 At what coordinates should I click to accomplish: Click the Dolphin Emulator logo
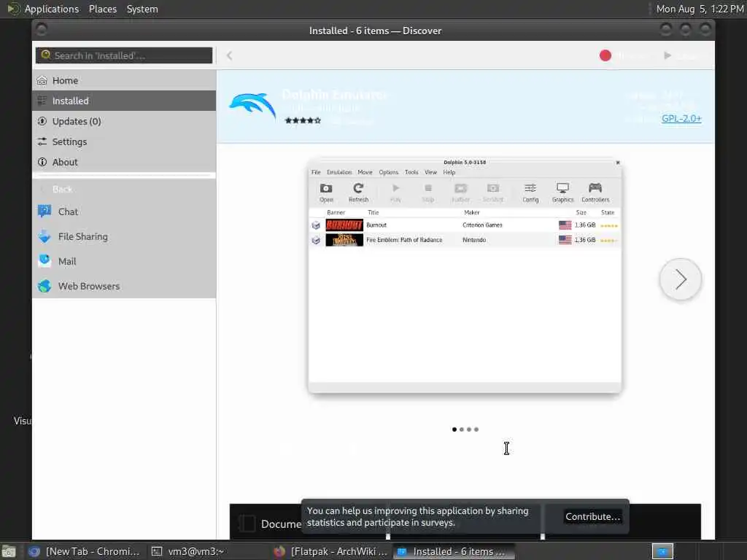click(252, 106)
